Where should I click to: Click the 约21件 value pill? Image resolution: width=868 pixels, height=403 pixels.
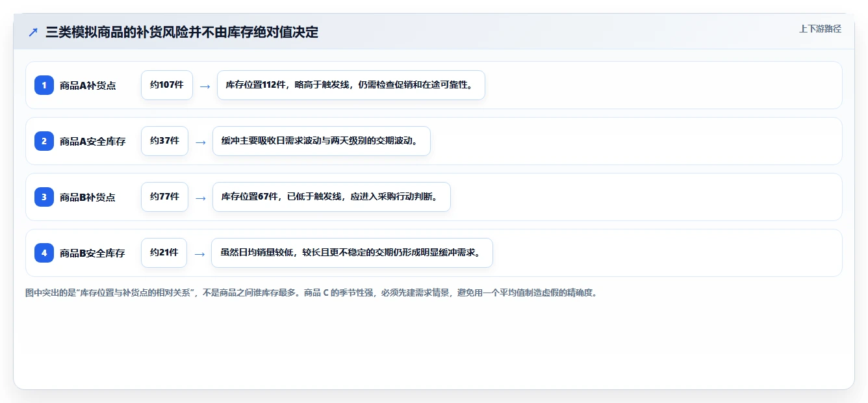click(164, 253)
